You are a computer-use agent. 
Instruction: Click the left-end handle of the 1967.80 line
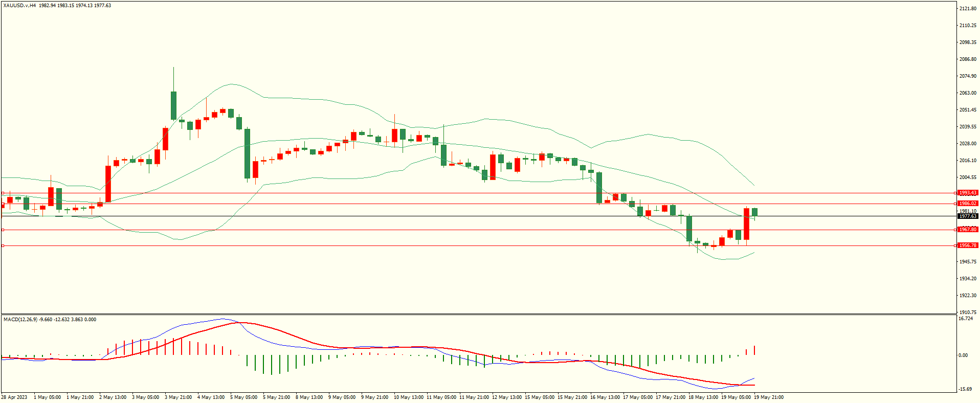click(3, 230)
